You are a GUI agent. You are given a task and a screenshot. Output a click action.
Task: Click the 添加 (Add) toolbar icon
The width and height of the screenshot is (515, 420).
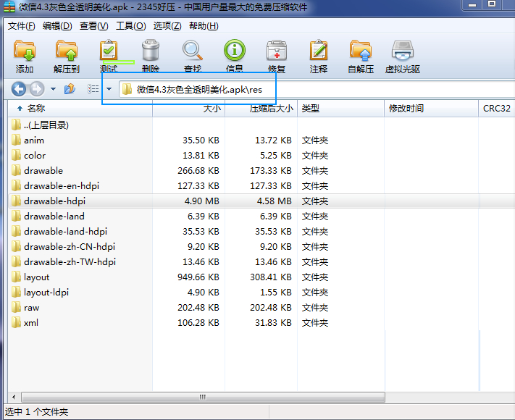pos(25,51)
